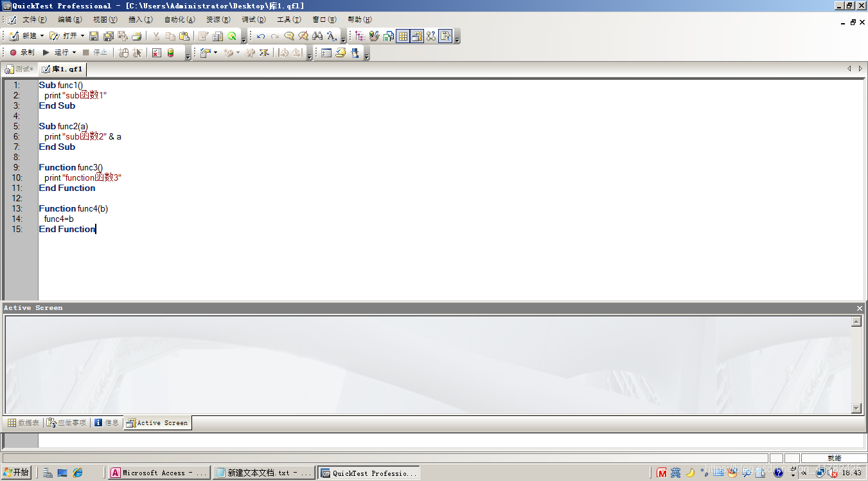Screen dimensions: 868x481
Task: Click the Undo arrow icon
Action: point(261,36)
